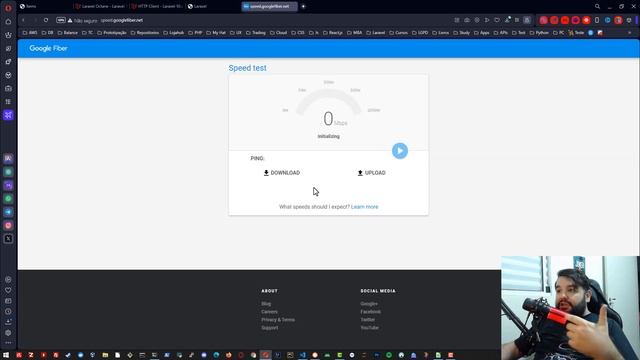Open Firefox on the taskbar
Image resolution: width=640 pixels, height=360 pixels.
point(229,355)
